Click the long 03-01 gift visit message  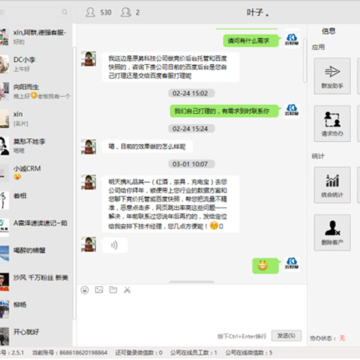171,204
